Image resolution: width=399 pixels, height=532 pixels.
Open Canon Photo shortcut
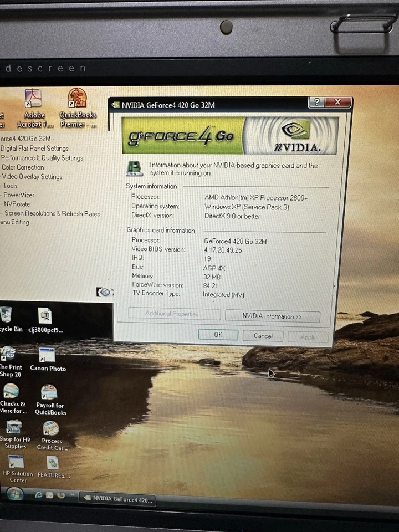[x=48, y=360]
